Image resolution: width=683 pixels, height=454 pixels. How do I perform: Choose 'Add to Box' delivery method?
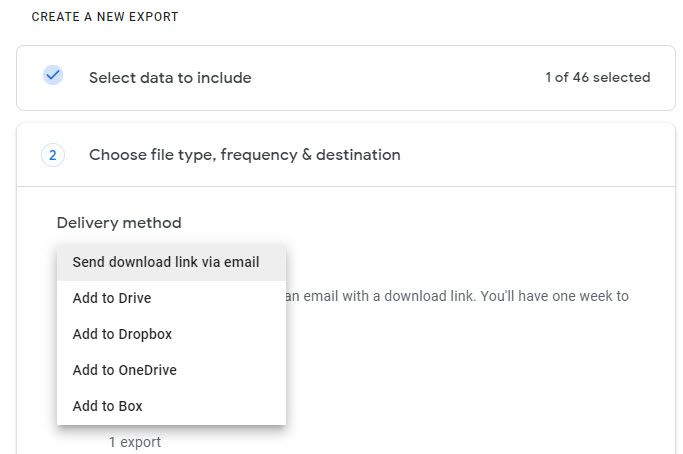click(x=108, y=406)
